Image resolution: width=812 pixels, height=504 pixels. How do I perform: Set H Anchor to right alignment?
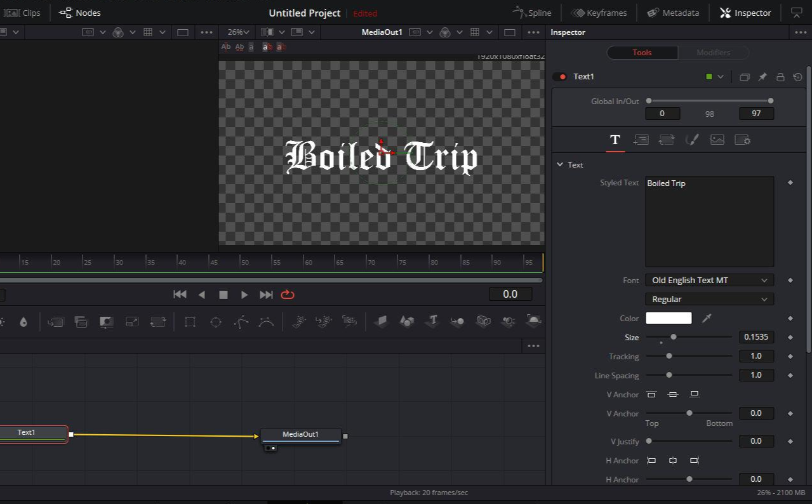695,460
